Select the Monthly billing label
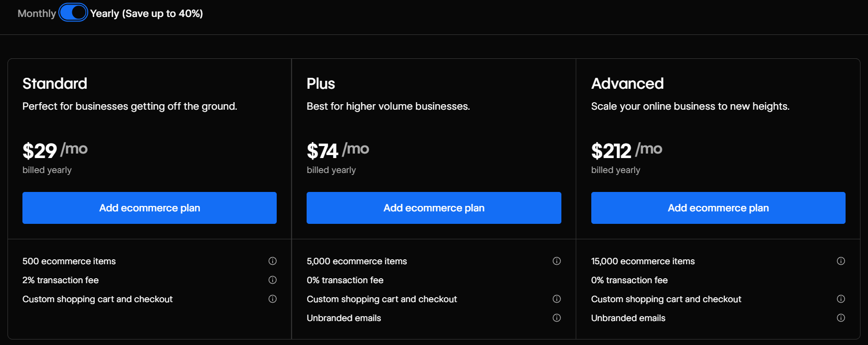 [37, 13]
